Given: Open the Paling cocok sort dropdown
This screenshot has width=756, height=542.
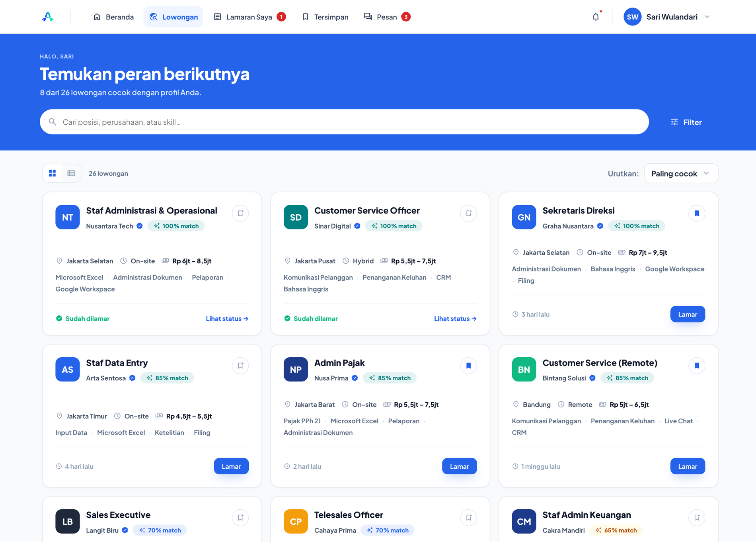Looking at the screenshot, I should 681,174.
